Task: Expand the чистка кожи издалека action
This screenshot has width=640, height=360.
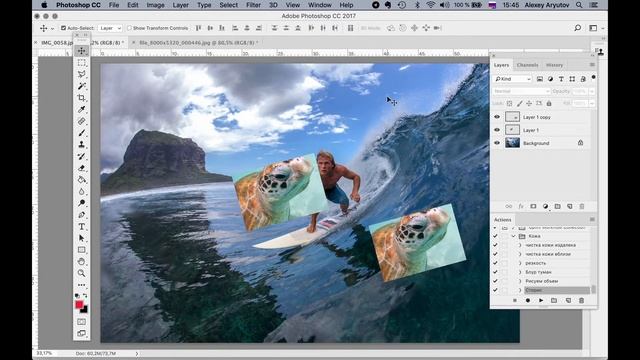Action: point(520,245)
